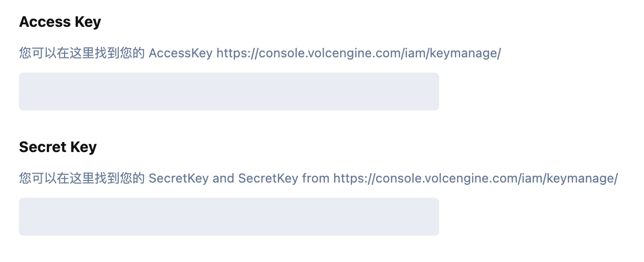644x262 pixels.
Task: Click the Access Key input field
Action: [x=228, y=92]
